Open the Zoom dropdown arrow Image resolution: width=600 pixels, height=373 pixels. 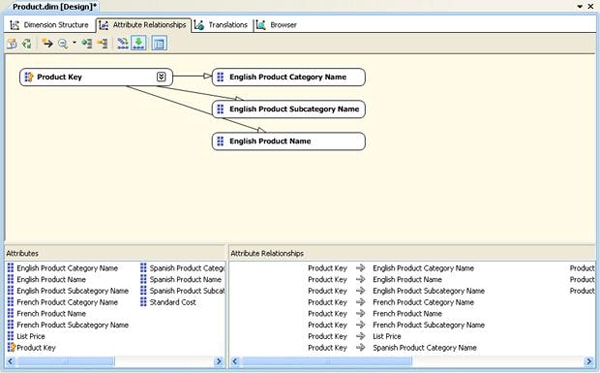tap(74, 43)
